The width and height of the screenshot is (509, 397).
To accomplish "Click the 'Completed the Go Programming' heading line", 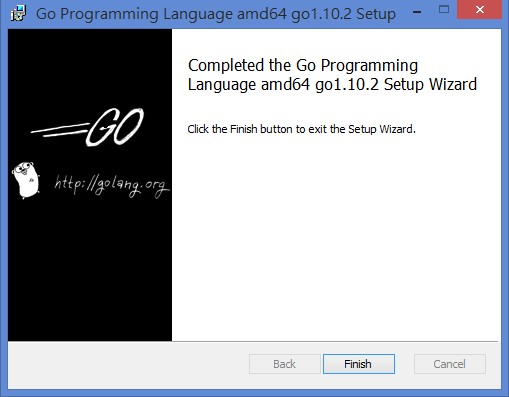I will (x=303, y=65).
